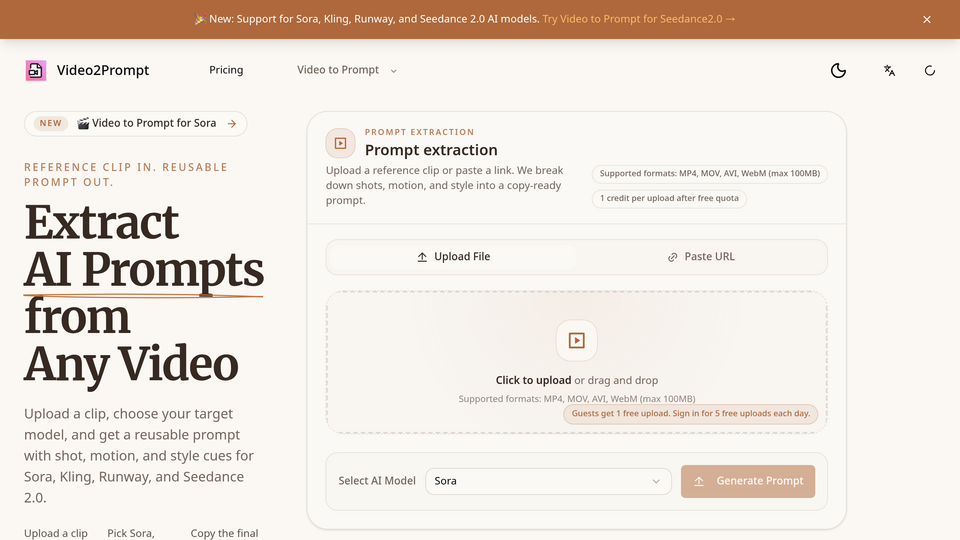Expand the Video to Prompt menu

347,70
